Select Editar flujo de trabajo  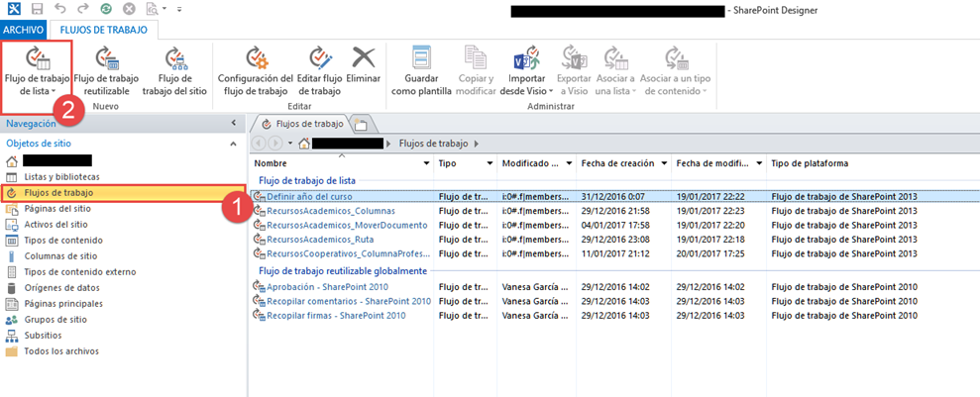coord(319,70)
